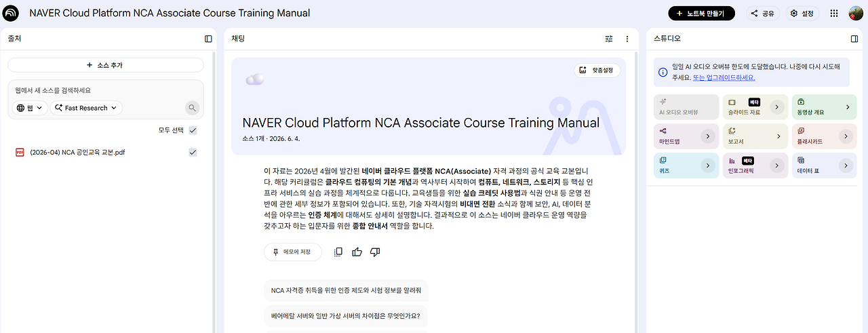
Task: Click the 슬라이드 자료 slide icon
Action: (x=732, y=101)
